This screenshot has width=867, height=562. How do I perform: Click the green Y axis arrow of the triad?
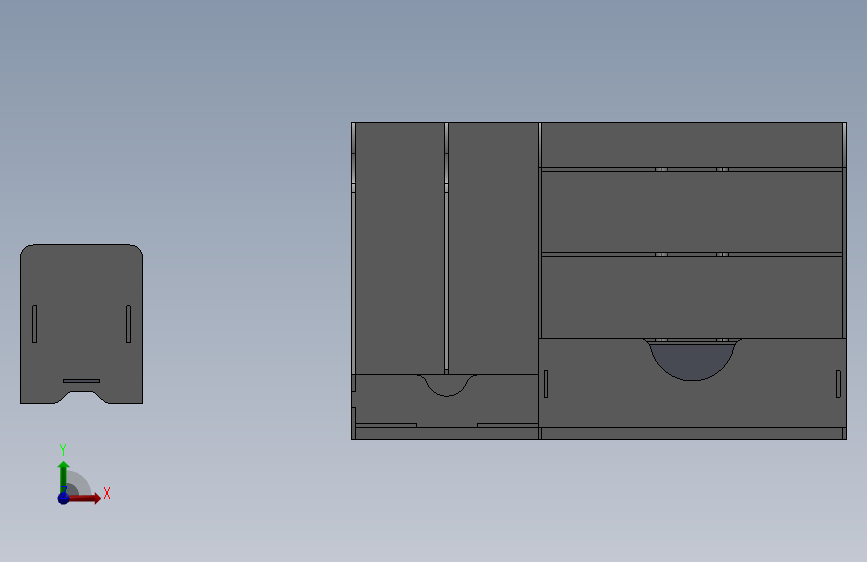coord(64,477)
